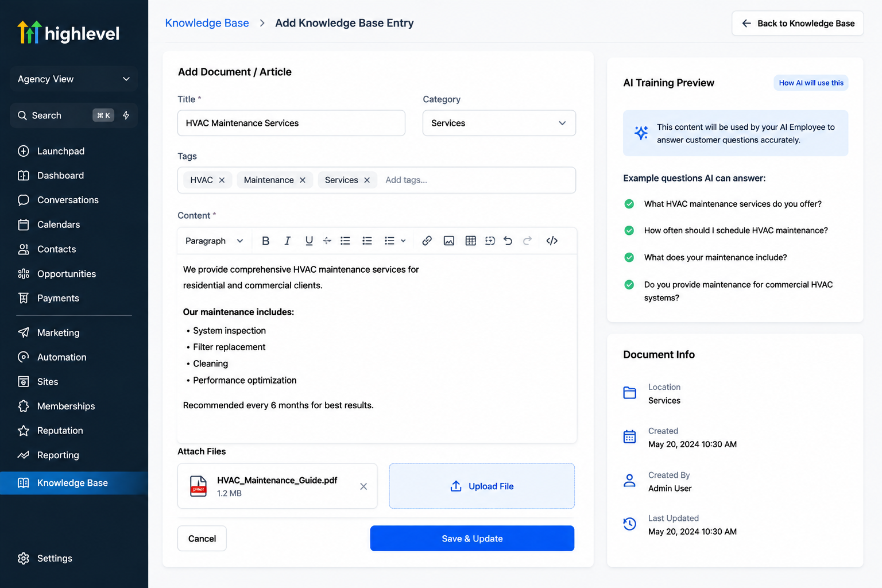The width and height of the screenshot is (882, 588).
Task: Click the Last Updated history icon
Action: pos(630,524)
